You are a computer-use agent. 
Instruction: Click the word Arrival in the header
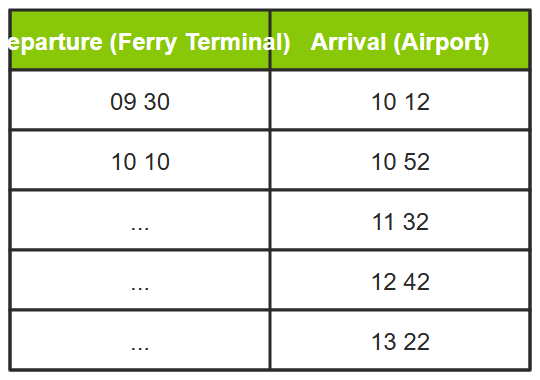348,42
